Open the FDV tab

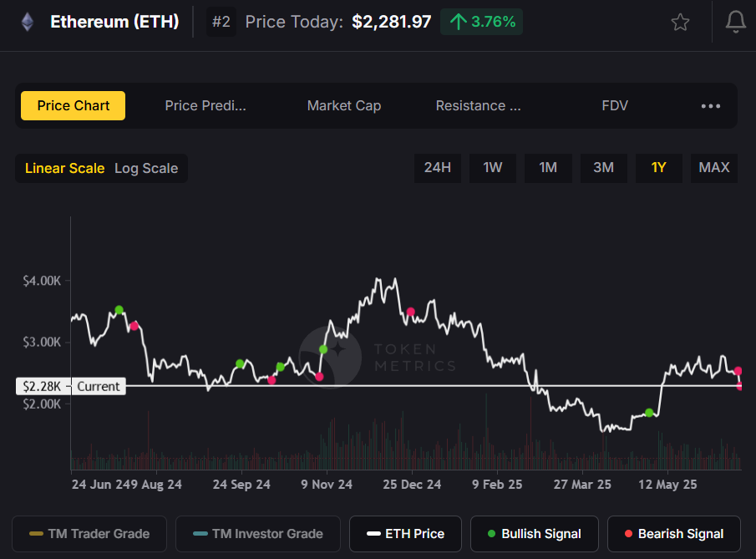coord(615,105)
